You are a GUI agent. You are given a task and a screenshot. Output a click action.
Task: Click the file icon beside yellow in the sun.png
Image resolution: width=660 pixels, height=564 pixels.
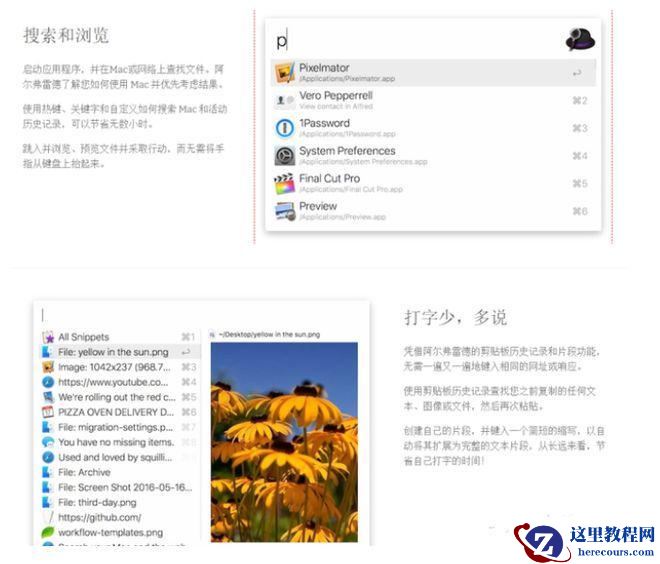(x=48, y=352)
